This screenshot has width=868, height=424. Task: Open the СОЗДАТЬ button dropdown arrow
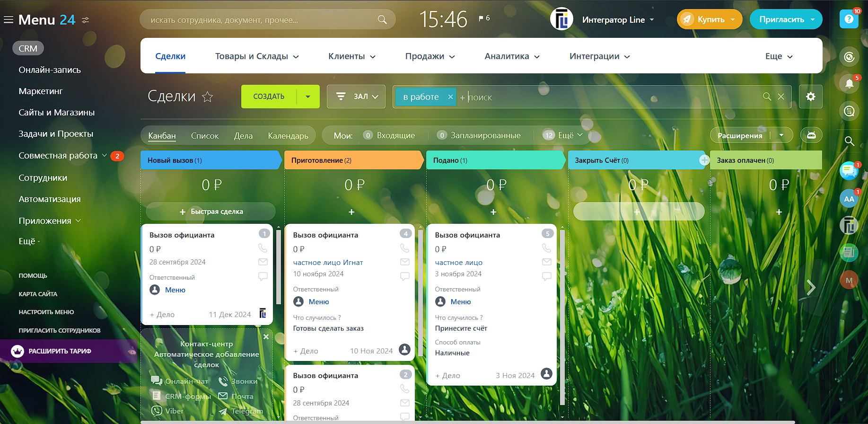click(x=308, y=97)
